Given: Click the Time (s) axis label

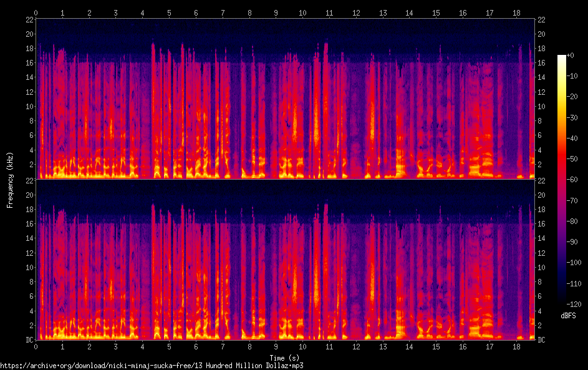Looking at the screenshot, I should click(285, 358).
